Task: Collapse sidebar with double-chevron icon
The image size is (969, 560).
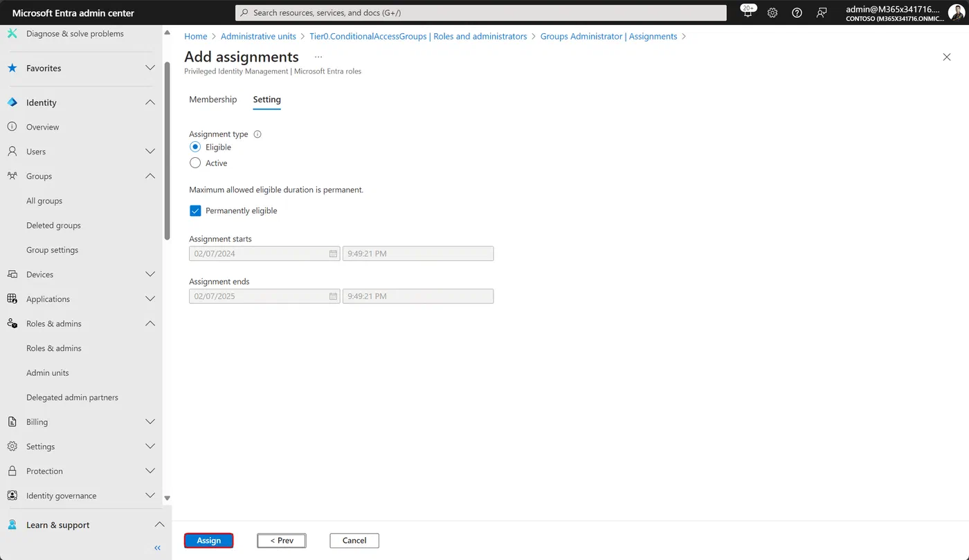Action: click(157, 548)
